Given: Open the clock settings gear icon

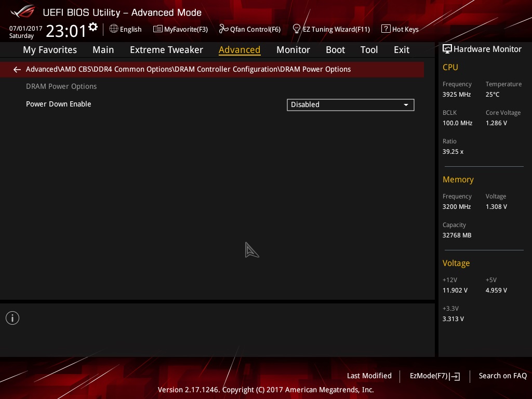Looking at the screenshot, I should (x=93, y=27).
